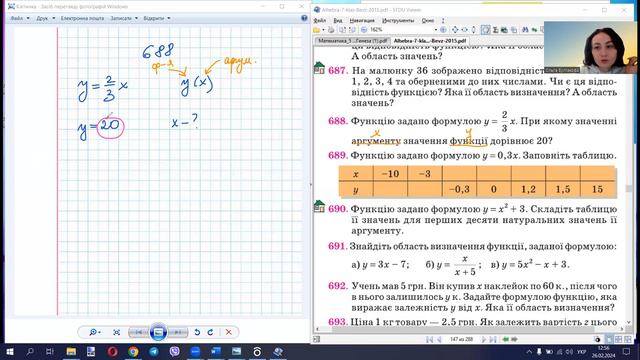Click the zoom out minus icon
This screenshot has width=640, height=360.
364,30
